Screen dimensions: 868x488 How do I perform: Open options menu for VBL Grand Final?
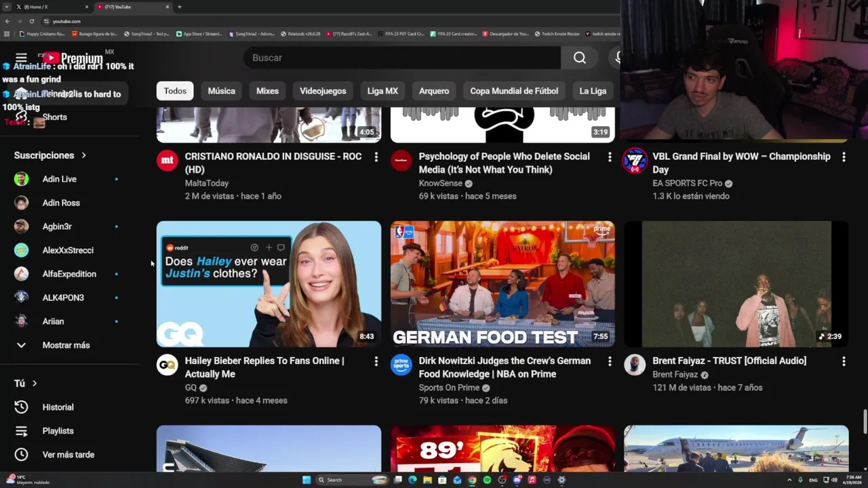point(844,157)
